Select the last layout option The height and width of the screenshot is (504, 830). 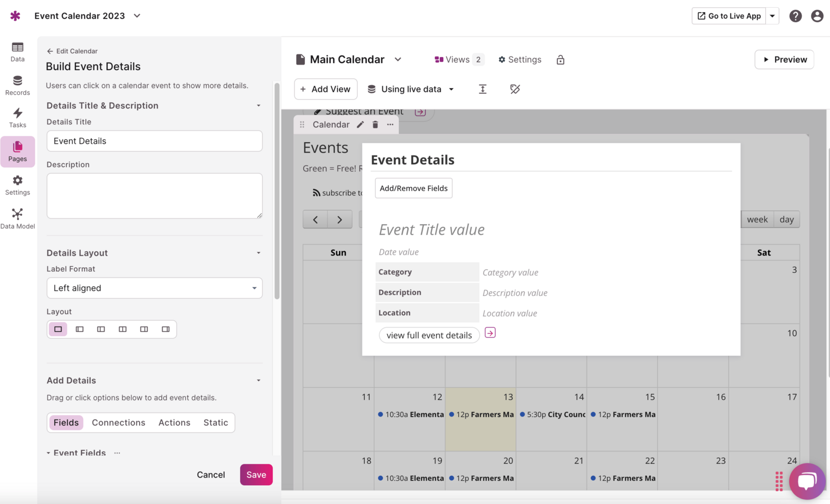coord(165,329)
